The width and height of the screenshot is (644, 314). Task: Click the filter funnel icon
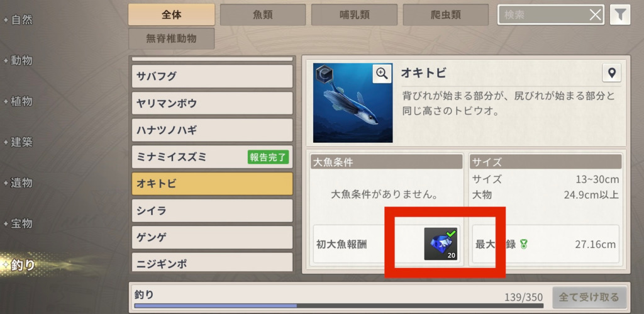619,15
